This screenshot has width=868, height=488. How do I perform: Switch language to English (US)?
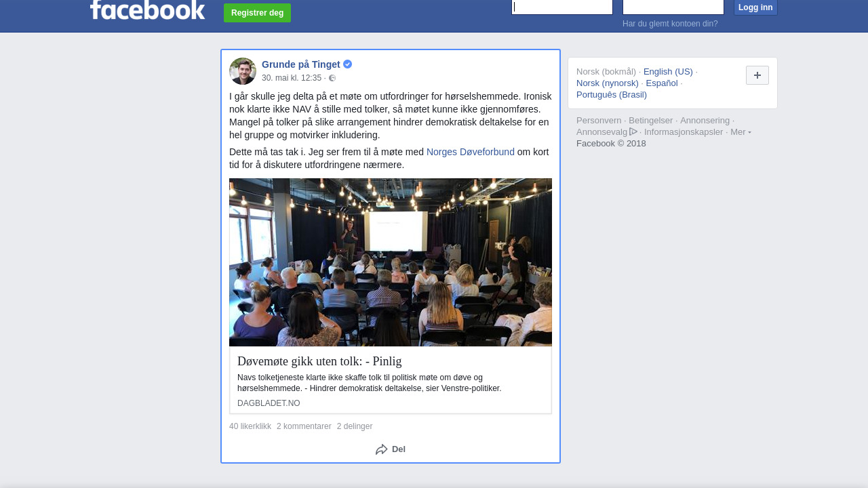pos(668,72)
